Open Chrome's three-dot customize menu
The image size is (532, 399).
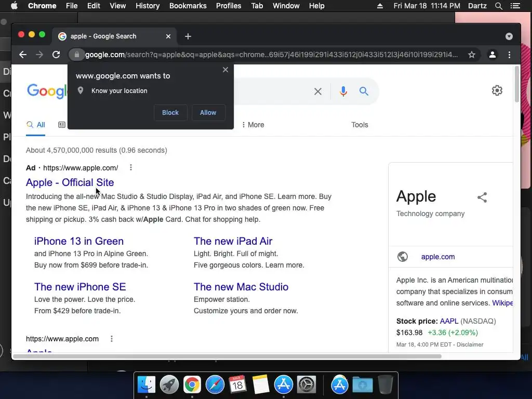point(509,55)
